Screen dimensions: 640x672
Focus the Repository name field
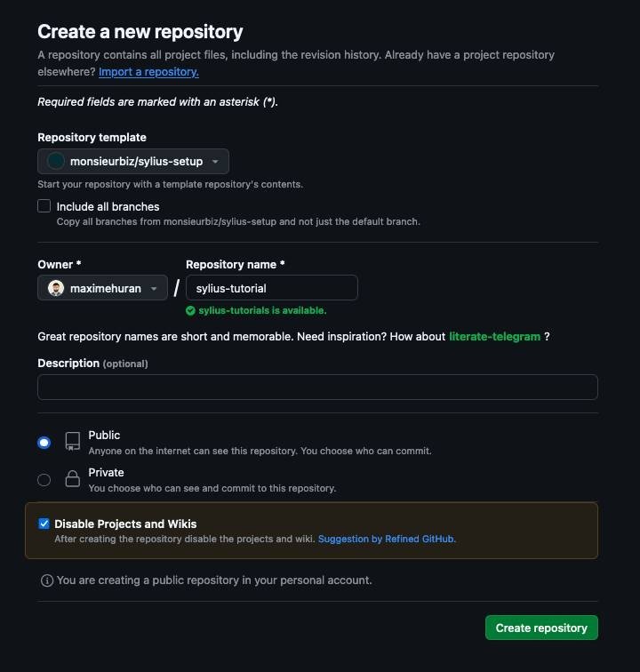[271, 288]
